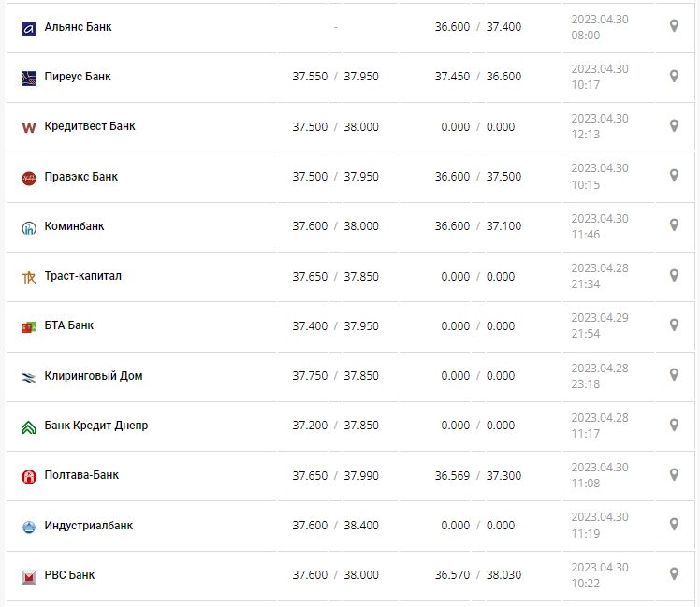The width and height of the screenshot is (700, 607).
Task: Click the Траст-капитал logo icon
Action: 29,277
